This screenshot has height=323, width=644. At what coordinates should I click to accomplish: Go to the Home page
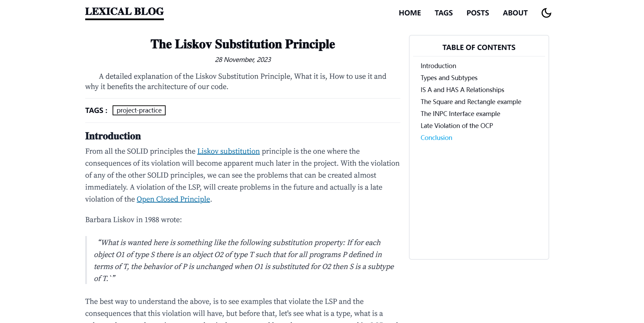pos(410,13)
